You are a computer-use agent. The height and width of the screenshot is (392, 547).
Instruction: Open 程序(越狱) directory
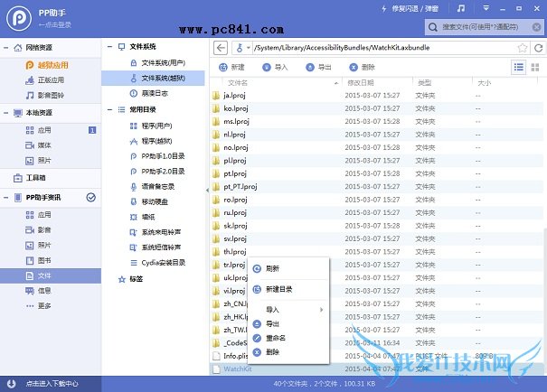151,141
